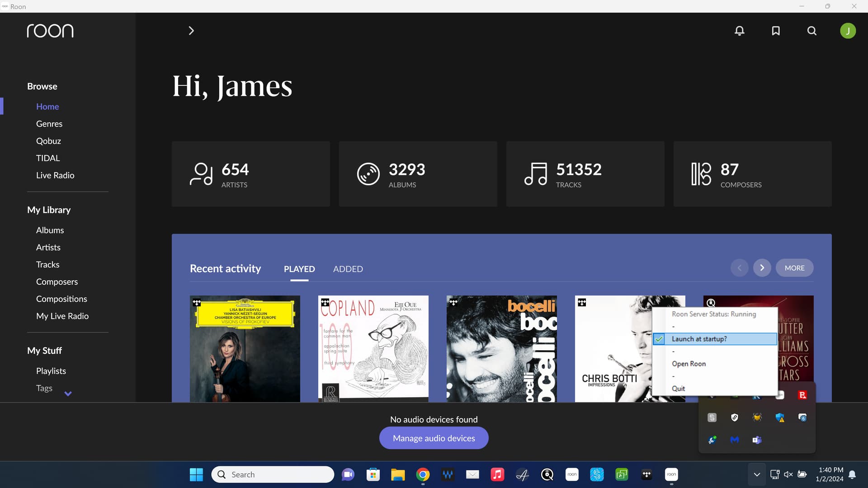Open Lisa Batiashvili Visions of Prokofiev album
868x488 pixels.
245,349
